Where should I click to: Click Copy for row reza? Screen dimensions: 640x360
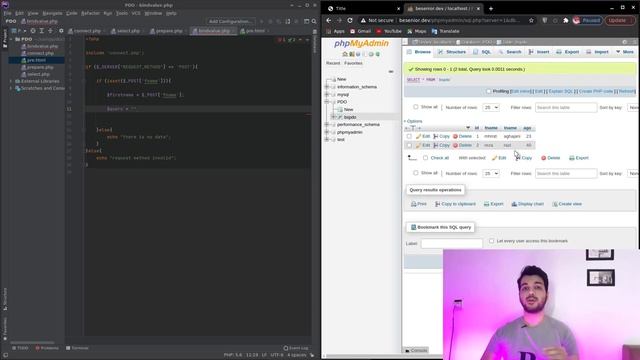[441, 145]
